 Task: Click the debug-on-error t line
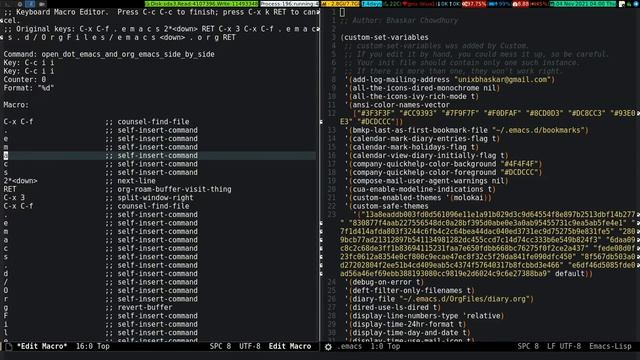[384, 282]
